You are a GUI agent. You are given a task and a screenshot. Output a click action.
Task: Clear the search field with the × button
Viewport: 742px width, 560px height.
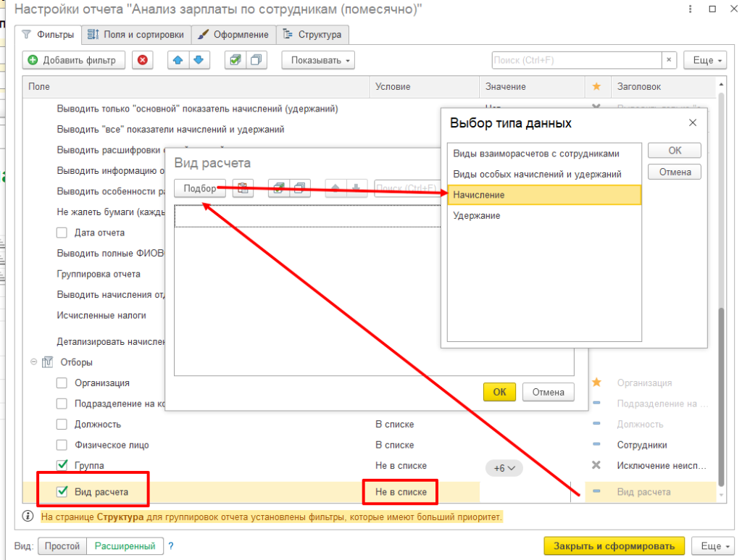pos(669,60)
